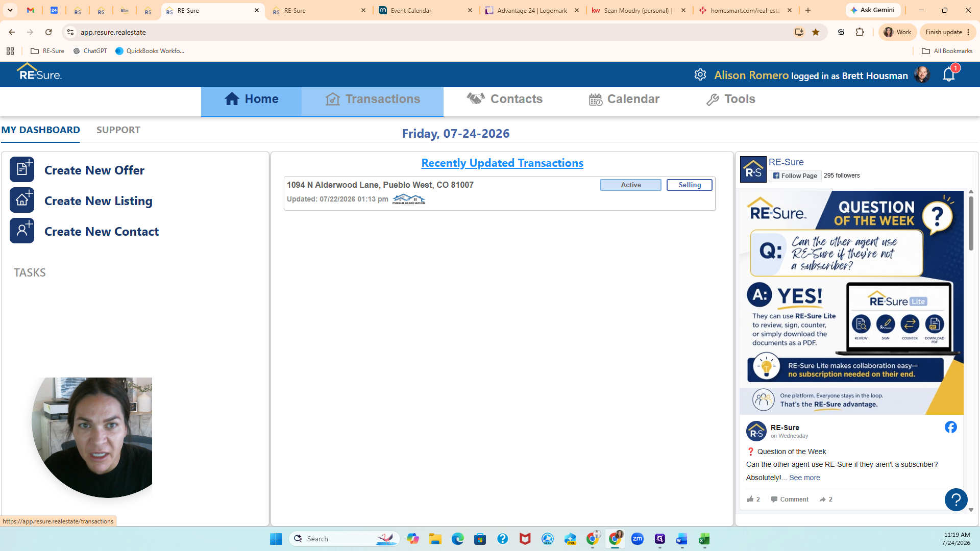Viewport: 980px width, 551px height.
Task: Open the Work profile chip
Action: click(x=898, y=32)
